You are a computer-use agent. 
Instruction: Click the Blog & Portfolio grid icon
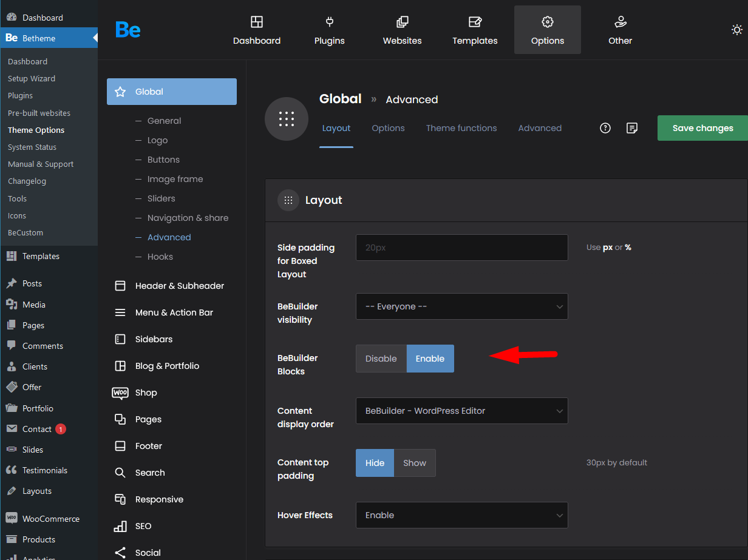point(120,366)
